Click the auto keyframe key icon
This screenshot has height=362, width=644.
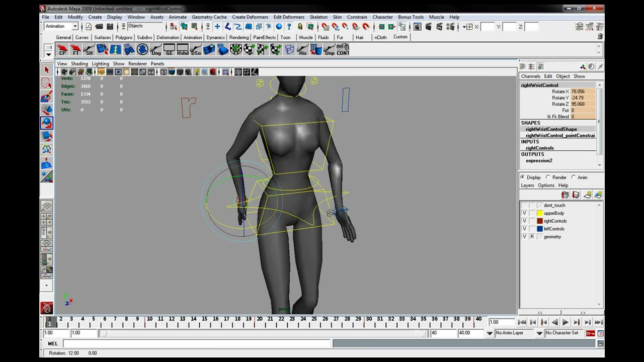[590, 333]
